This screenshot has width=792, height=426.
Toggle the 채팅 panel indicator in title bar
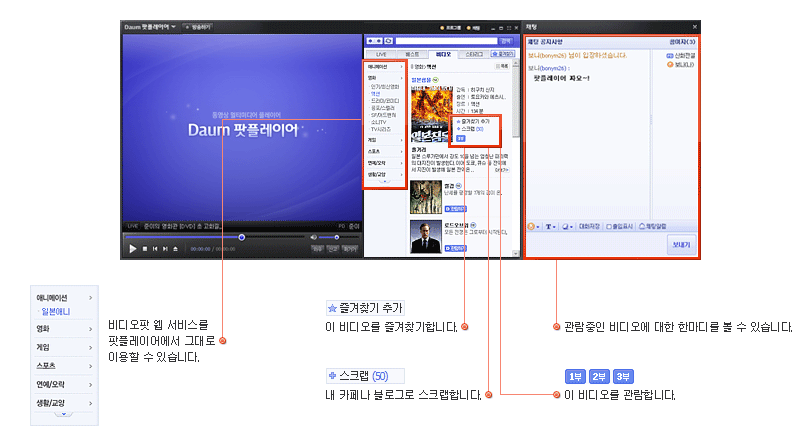click(474, 28)
